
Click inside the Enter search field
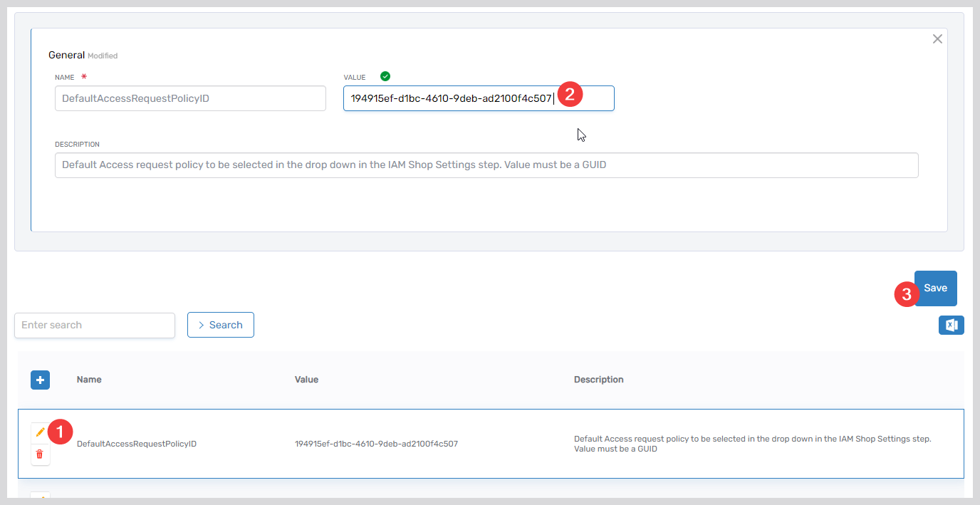click(94, 325)
